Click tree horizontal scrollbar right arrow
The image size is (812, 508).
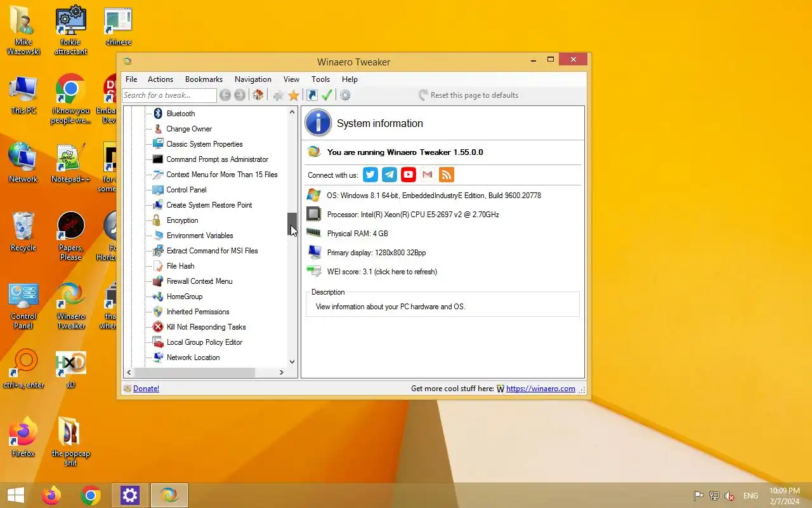(x=282, y=373)
